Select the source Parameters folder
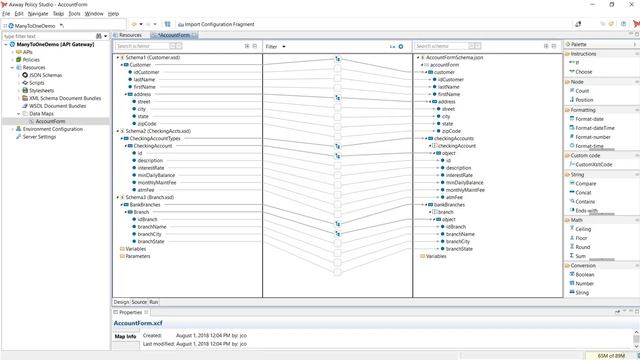640x360 pixels. [x=138, y=256]
